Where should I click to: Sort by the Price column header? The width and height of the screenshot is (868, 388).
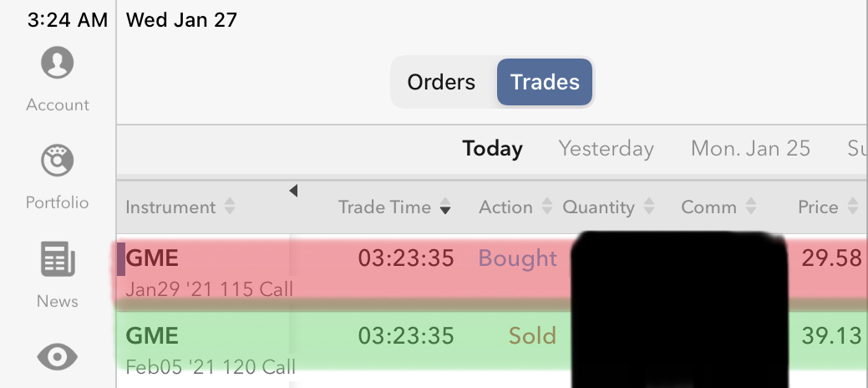coord(827,207)
